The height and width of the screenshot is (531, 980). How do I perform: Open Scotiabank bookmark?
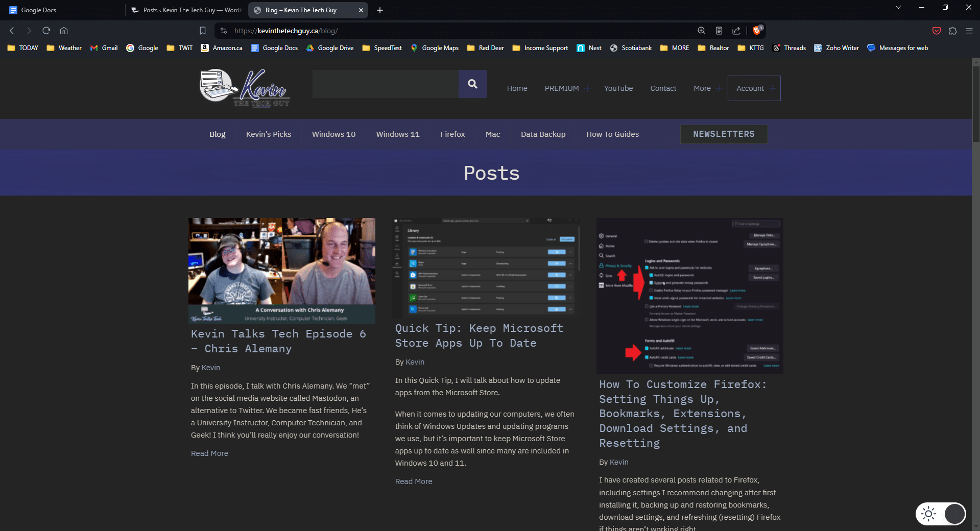tap(631, 48)
